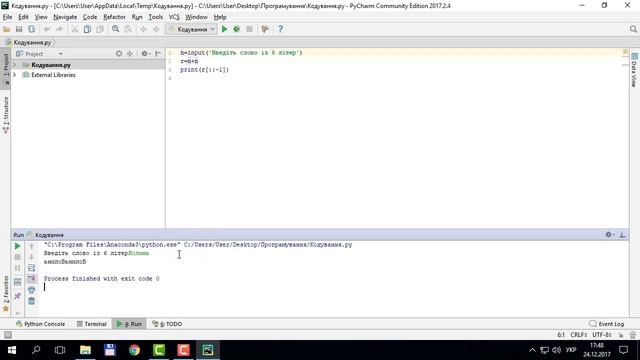Pin the Run tab with pin icon

click(18, 296)
